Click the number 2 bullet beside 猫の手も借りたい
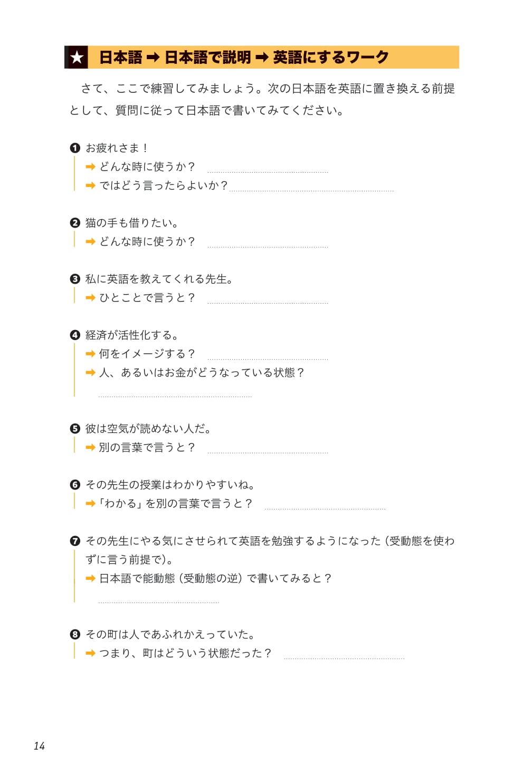 [75, 223]
